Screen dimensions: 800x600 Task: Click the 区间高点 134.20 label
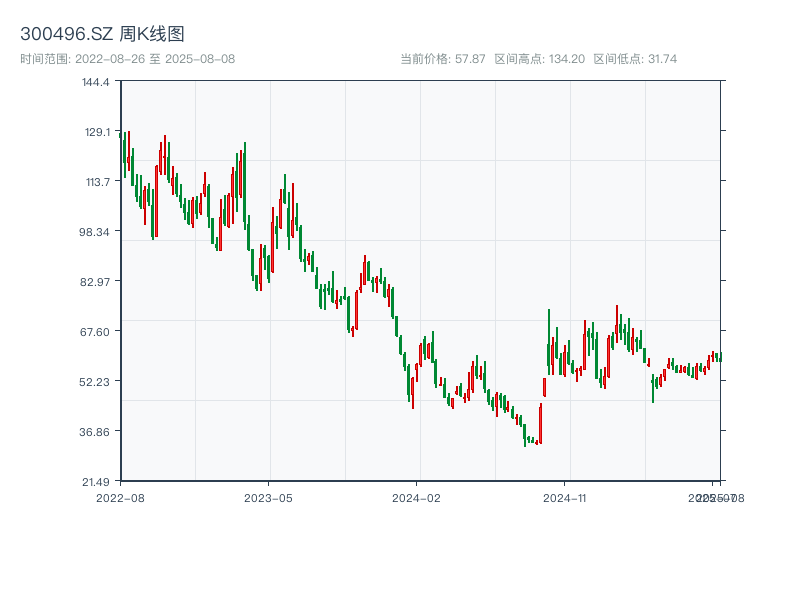539,59
